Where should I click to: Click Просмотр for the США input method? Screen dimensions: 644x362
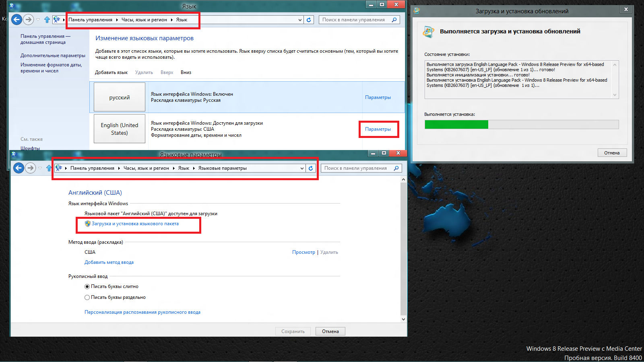[x=303, y=252]
